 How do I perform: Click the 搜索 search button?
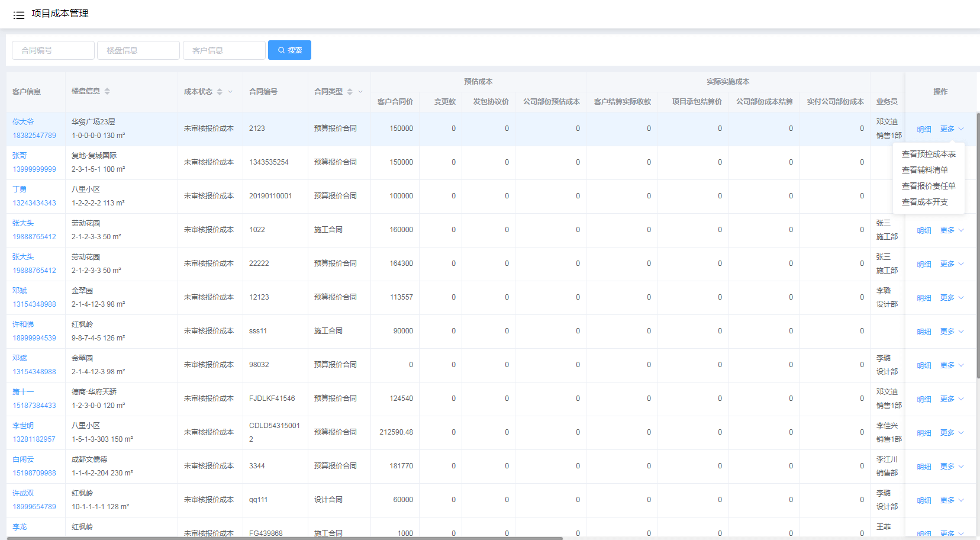coord(289,50)
